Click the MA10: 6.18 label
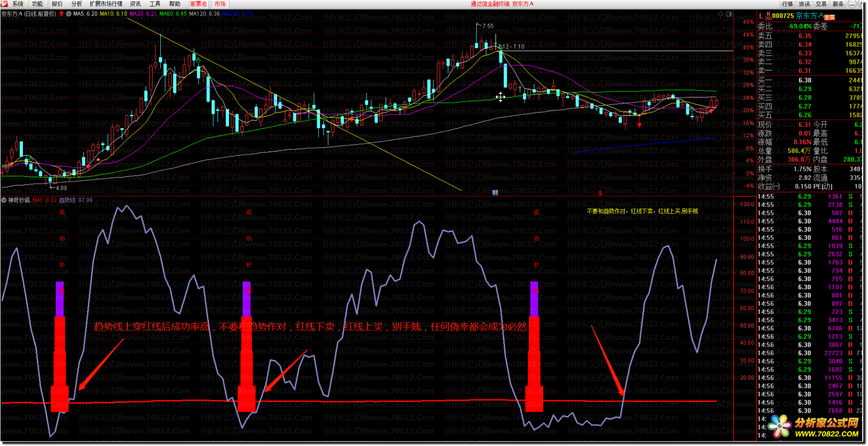868x446 pixels. click(x=113, y=14)
